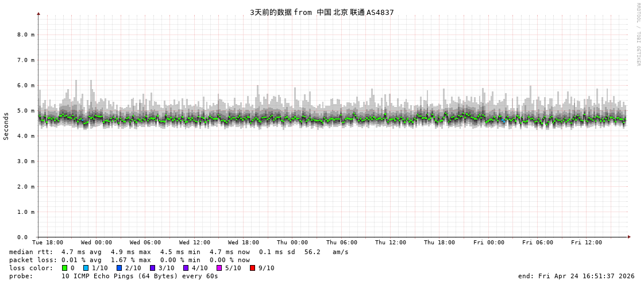Click the Tue 18:00 time label
The width and height of the screenshot is (644, 284).
tap(48, 243)
